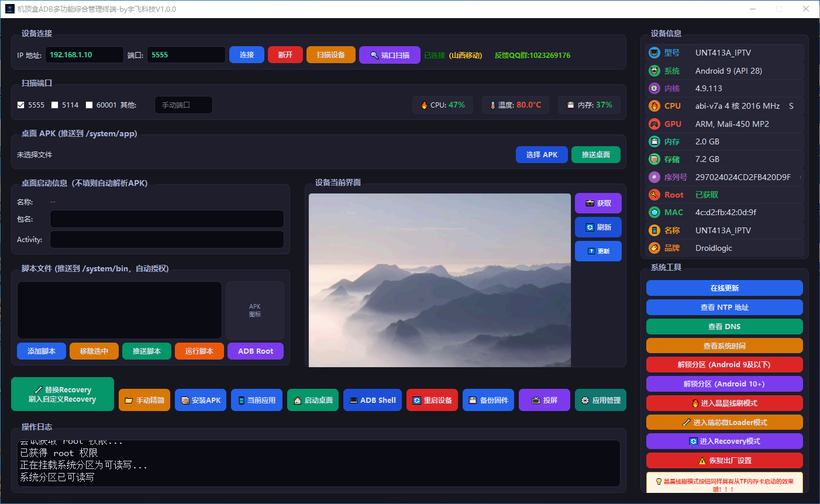Click 解锁分区 (Android 10+) button
Image resolution: width=820 pixels, height=504 pixels.
pos(725,384)
